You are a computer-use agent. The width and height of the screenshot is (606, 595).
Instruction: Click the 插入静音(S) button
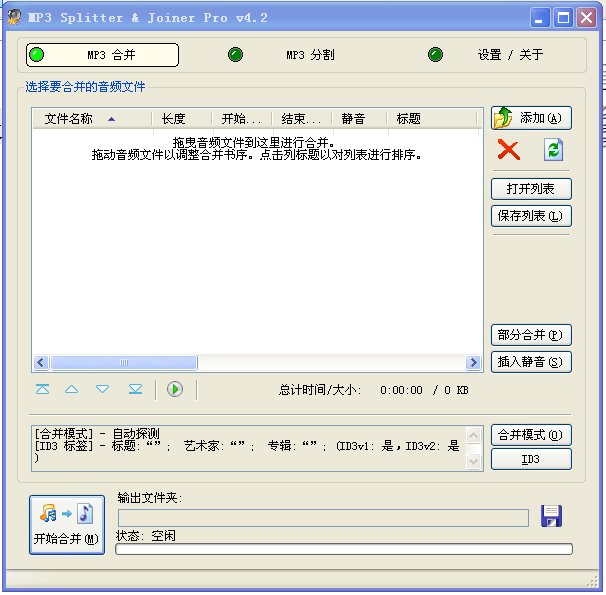tap(531, 362)
